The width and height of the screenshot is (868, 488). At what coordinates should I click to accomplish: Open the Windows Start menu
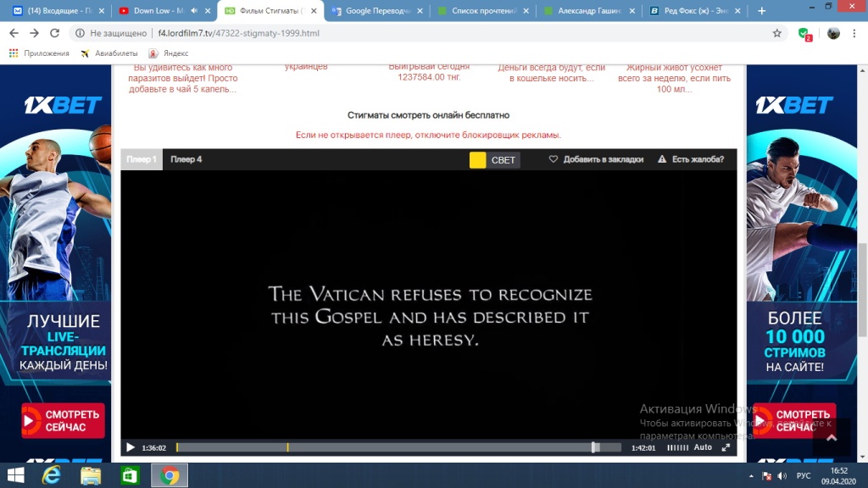click(x=15, y=475)
